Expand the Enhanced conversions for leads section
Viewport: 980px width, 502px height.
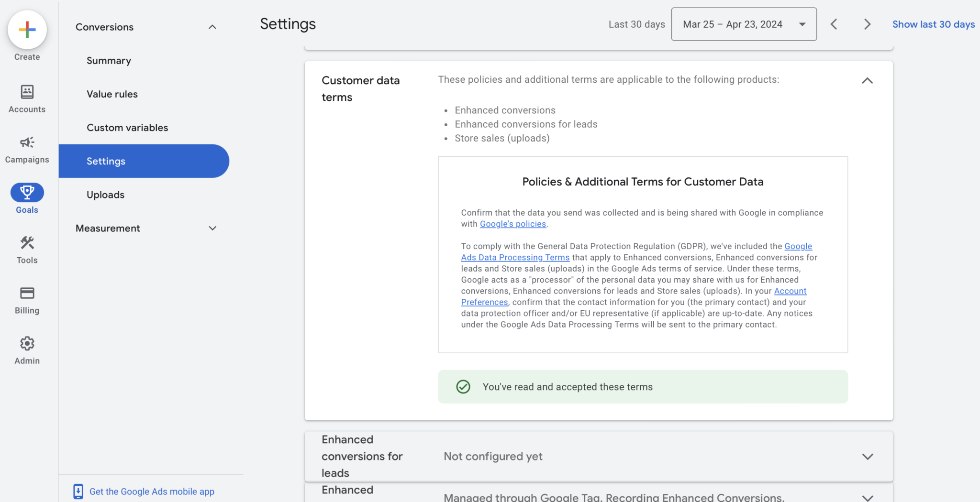867,456
